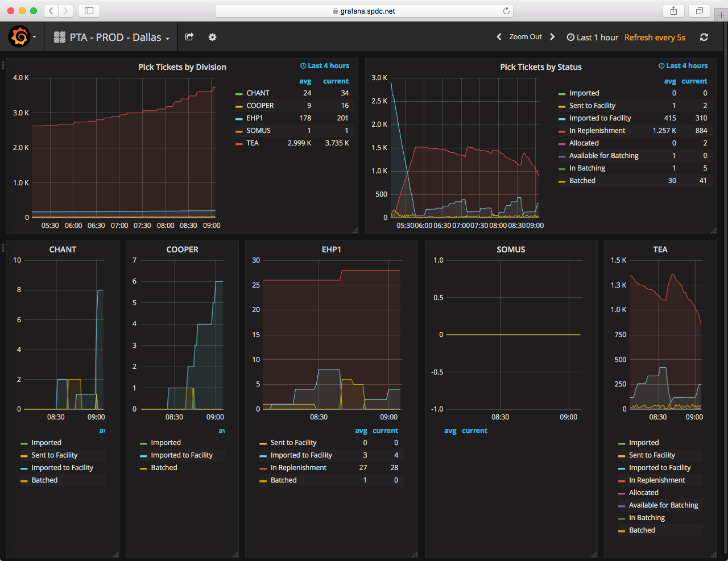The width and height of the screenshot is (728, 561).
Task: Open COOPER panel title menu
Action: click(182, 250)
